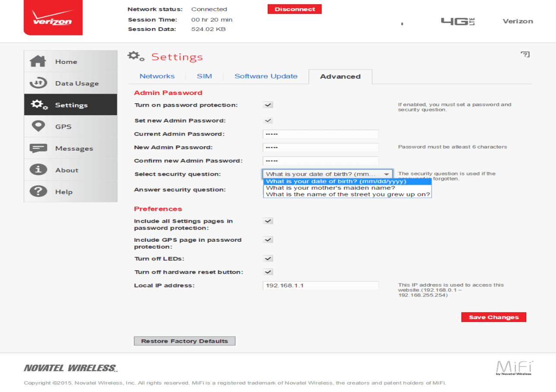
Task: Uncheck Turn off LEDs checkbox
Action: (x=268, y=259)
